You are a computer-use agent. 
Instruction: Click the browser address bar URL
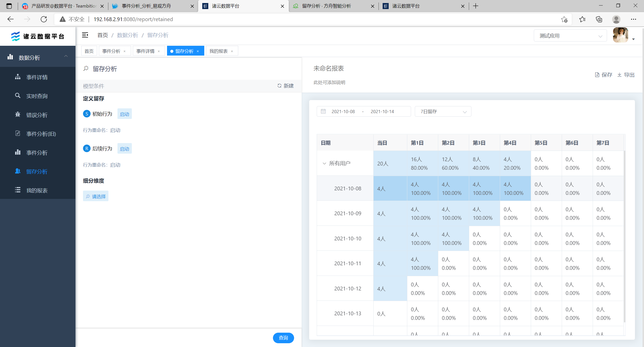[x=133, y=19]
